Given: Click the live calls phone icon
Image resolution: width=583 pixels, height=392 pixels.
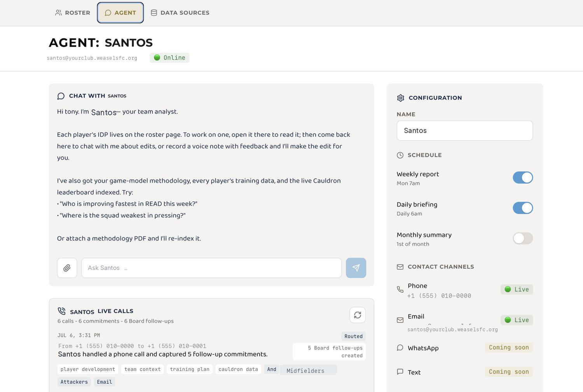Looking at the screenshot, I should pos(61,311).
